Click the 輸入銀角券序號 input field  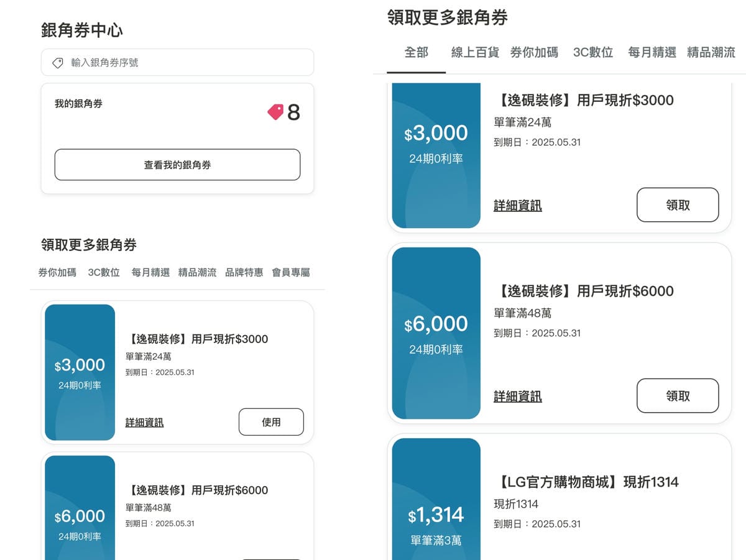pos(177,63)
